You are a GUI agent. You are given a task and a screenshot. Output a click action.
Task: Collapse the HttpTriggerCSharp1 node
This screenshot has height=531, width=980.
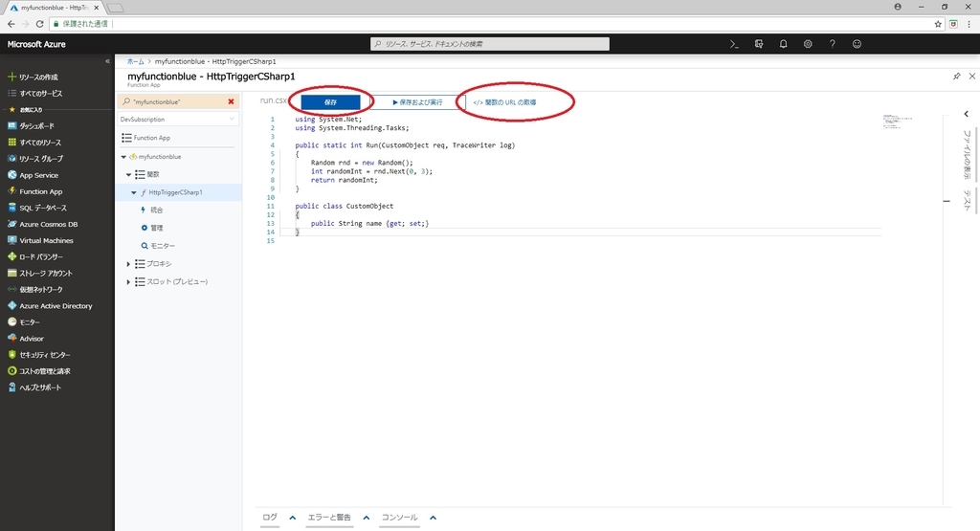point(134,192)
